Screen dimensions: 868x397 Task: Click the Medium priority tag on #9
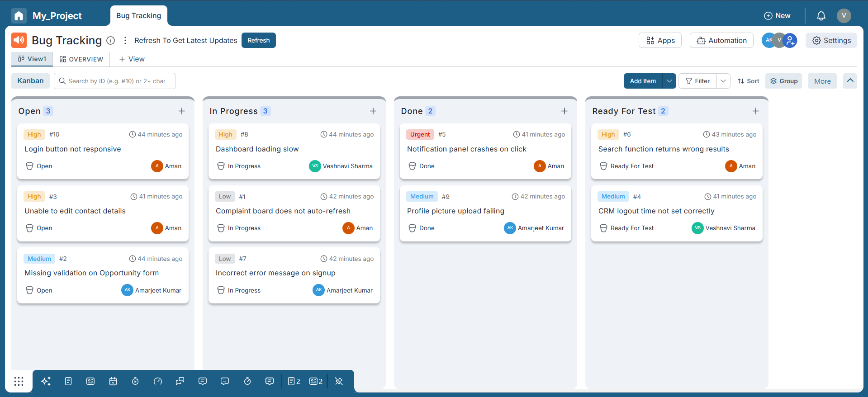click(422, 196)
